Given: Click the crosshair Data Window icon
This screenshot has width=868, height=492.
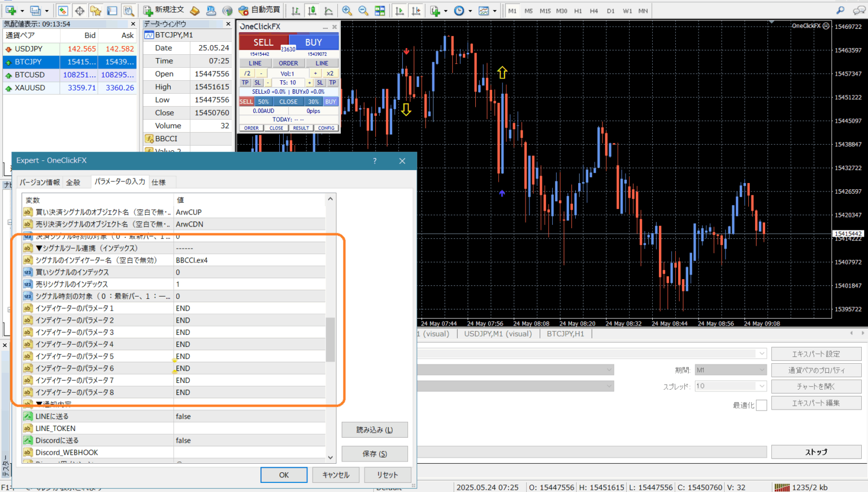Looking at the screenshot, I should tap(80, 11).
